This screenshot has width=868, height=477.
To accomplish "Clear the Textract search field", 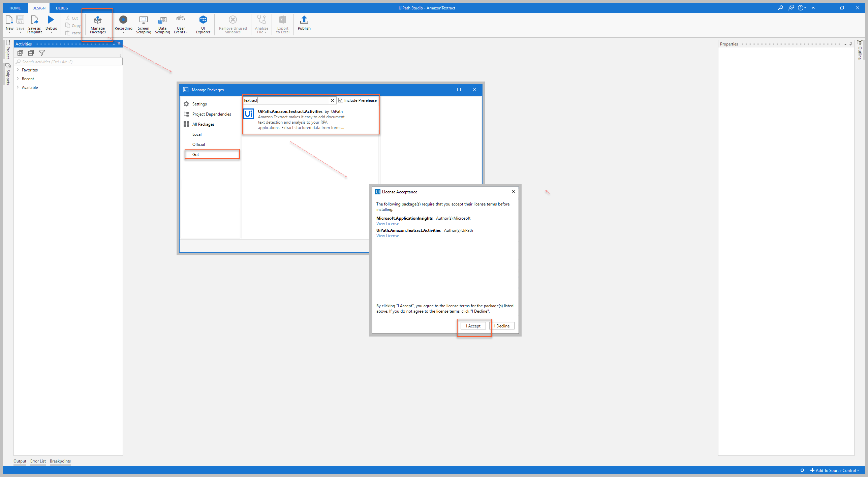I will 332,100.
